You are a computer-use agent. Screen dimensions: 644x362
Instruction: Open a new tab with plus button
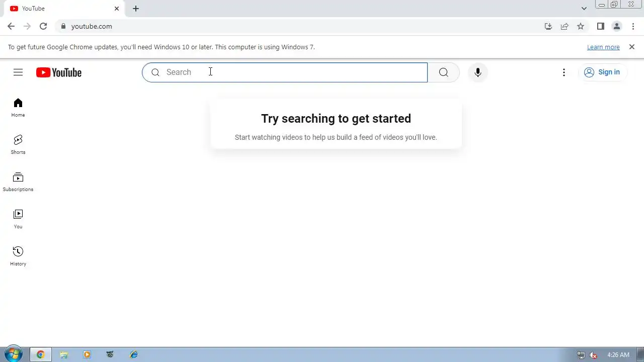click(136, 9)
